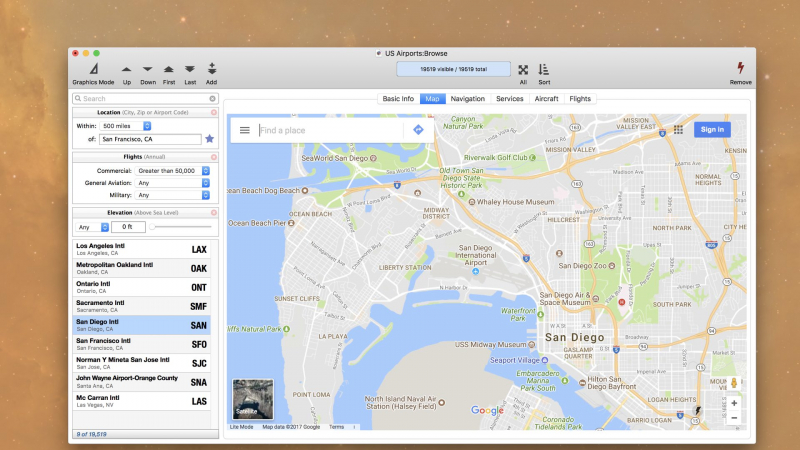This screenshot has height=450, width=800.
Task: Open the Elevation Any dropdown
Action: 92,227
